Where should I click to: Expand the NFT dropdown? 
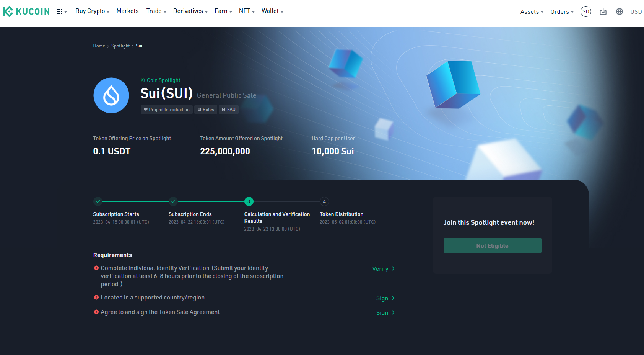point(247,11)
